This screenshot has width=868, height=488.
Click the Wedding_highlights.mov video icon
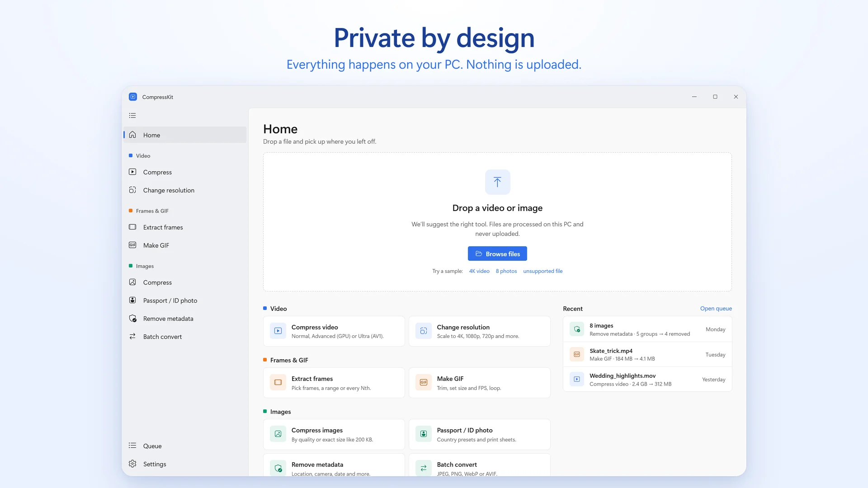pos(577,379)
